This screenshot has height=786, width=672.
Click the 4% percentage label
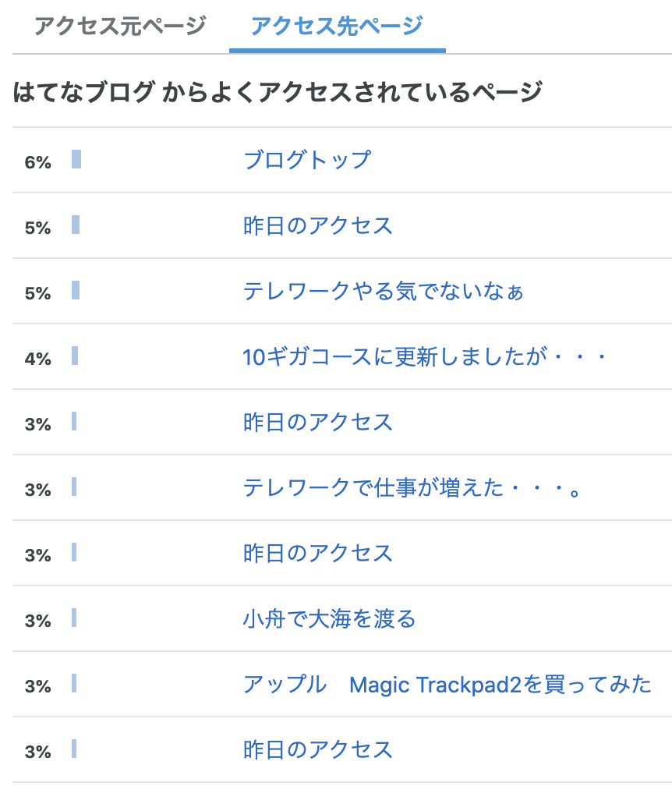coord(38,359)
